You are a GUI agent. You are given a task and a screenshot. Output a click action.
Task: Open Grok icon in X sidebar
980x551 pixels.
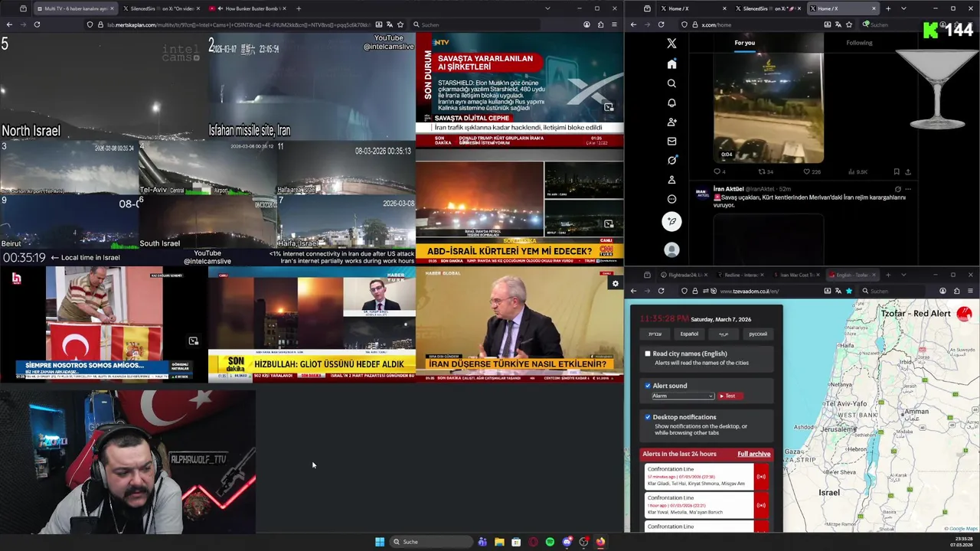pos(671,160)
